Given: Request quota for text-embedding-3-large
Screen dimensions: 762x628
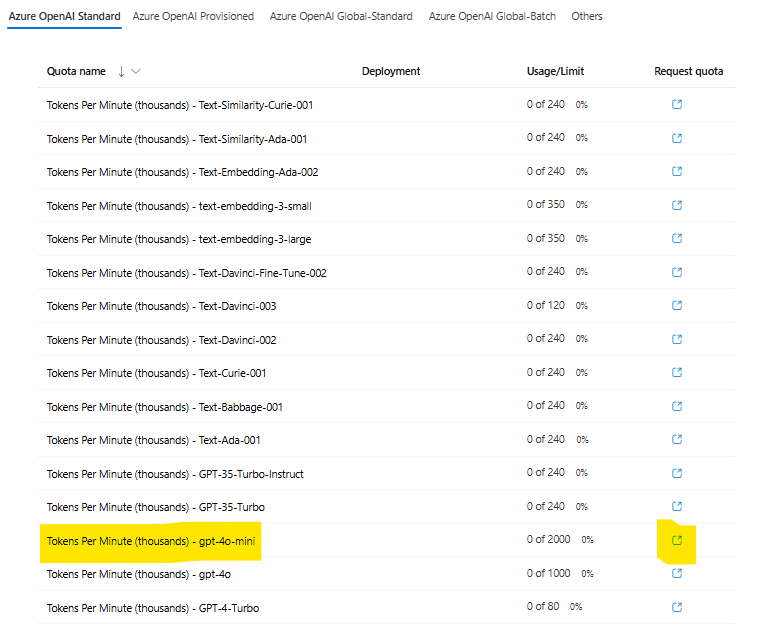Looking at the screenshot, I should [x=677, y=238].
